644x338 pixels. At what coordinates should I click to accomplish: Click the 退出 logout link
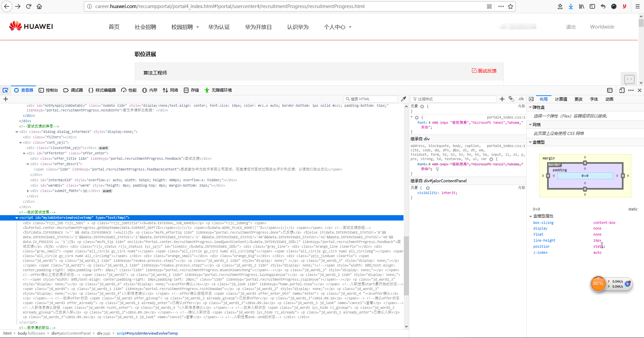tap(571, 27)
